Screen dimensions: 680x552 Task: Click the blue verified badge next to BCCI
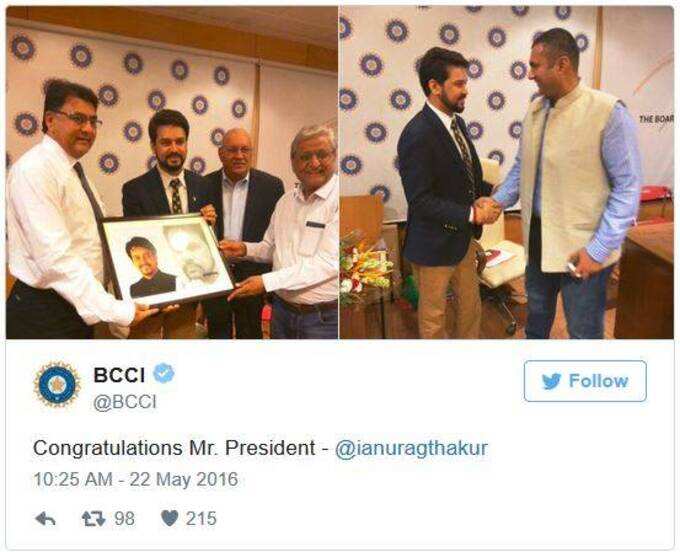pos(164,373)
